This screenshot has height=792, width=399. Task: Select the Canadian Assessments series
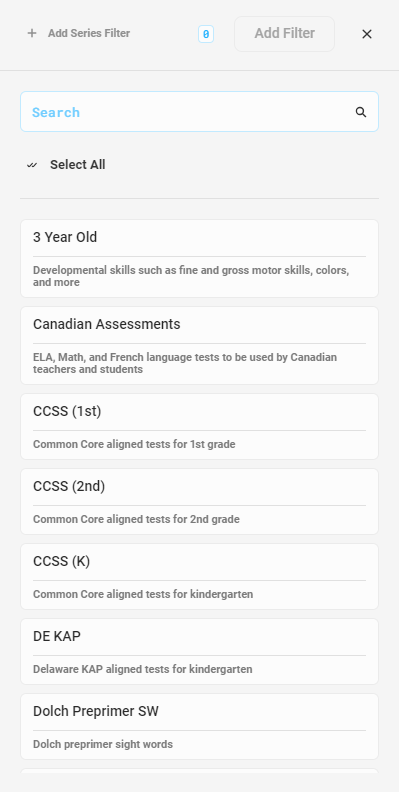click(x=200, y=345)
